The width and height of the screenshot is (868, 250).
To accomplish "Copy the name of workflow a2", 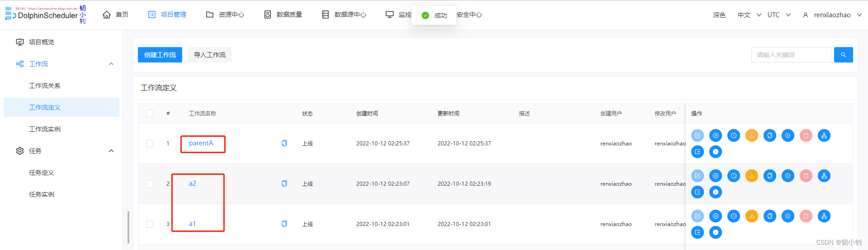I will (284, 183).
